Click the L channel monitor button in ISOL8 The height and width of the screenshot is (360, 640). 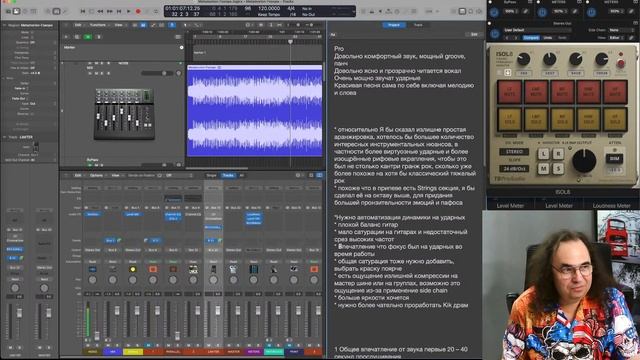pos(543,154)
